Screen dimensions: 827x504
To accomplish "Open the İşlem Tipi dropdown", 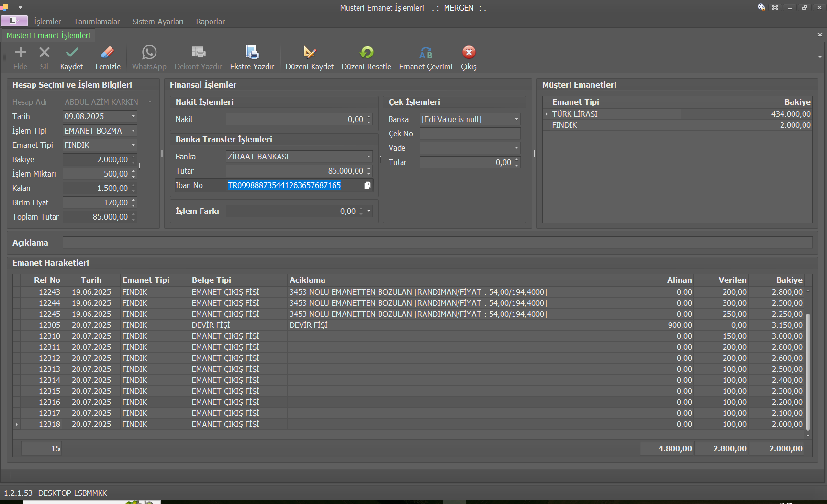I will click(x=133, y=131).
